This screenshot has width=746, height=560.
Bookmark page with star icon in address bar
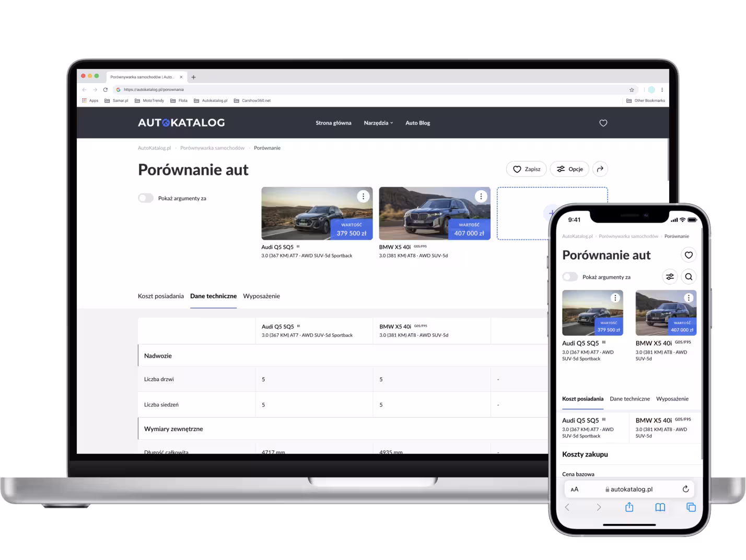[x=632, y=90]
